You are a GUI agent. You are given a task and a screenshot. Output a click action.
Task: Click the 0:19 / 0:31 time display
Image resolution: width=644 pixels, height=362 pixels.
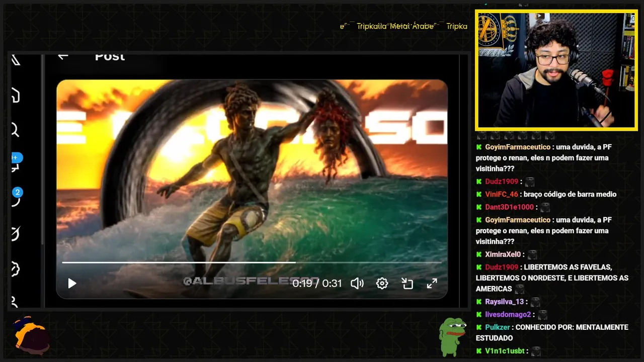pyautogui.click(x=317, y=284)
